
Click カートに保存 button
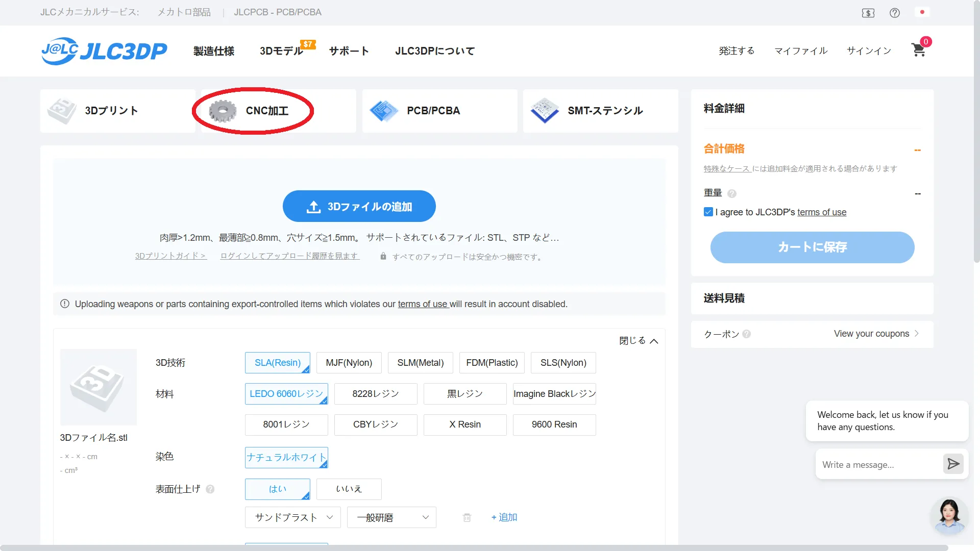[x=813, y=247]
